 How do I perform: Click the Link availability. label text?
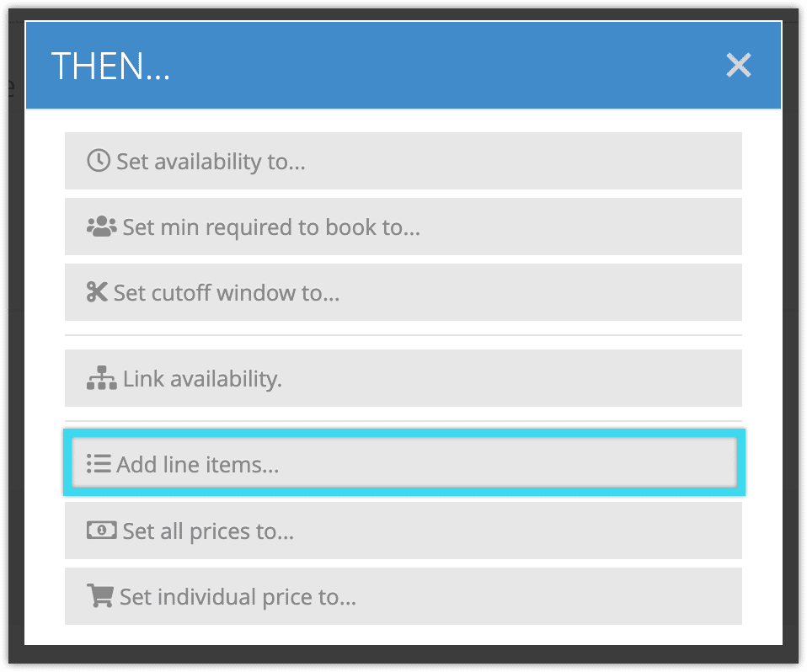202,379
